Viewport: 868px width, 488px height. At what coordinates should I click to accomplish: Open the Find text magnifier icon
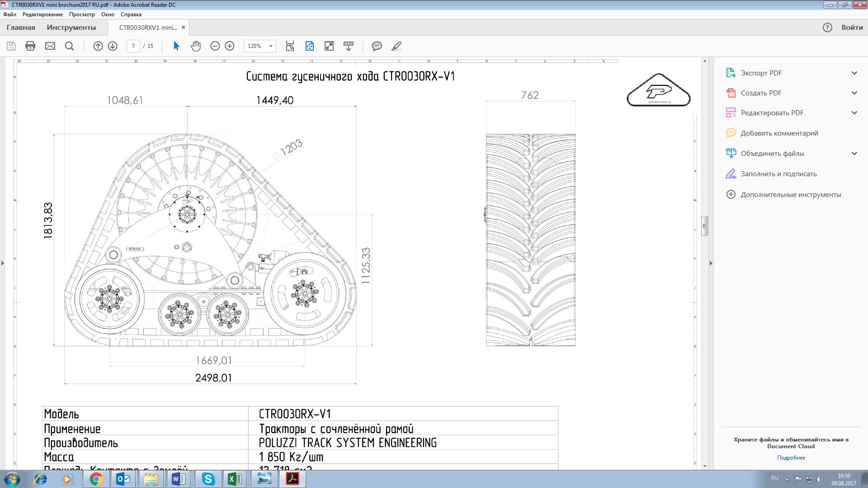pos(69,46)
